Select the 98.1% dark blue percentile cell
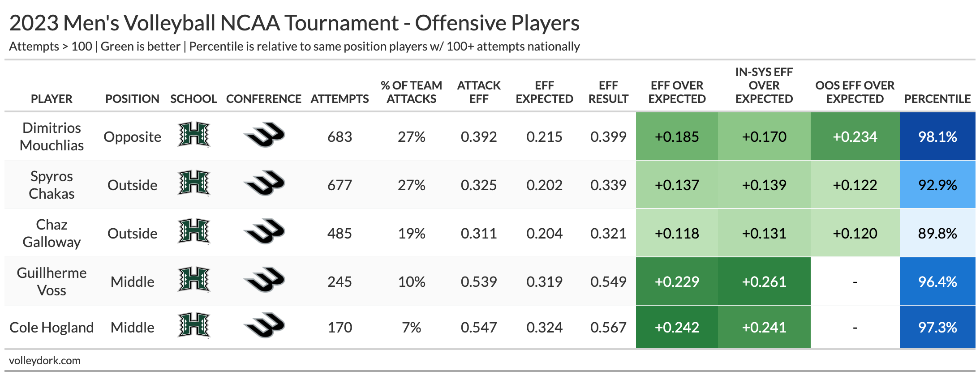The image size is (980, 375). tap(937, 136)
